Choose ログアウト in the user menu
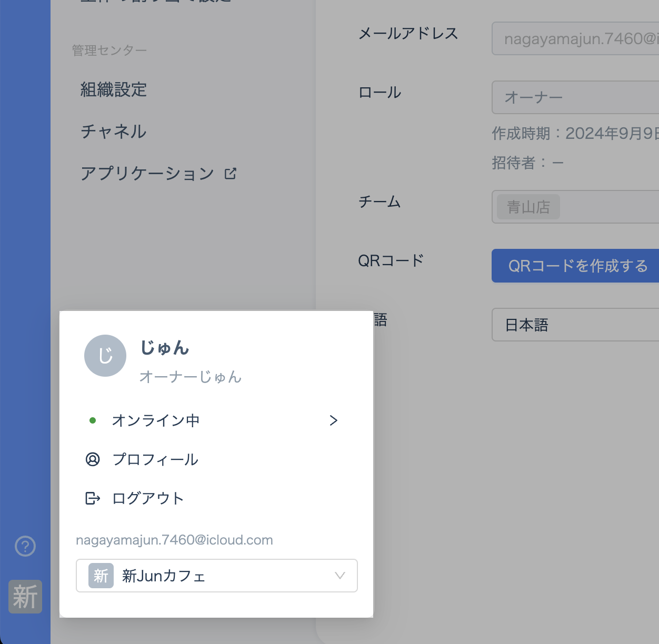The image size is (659, 644). tap(148, 498)
